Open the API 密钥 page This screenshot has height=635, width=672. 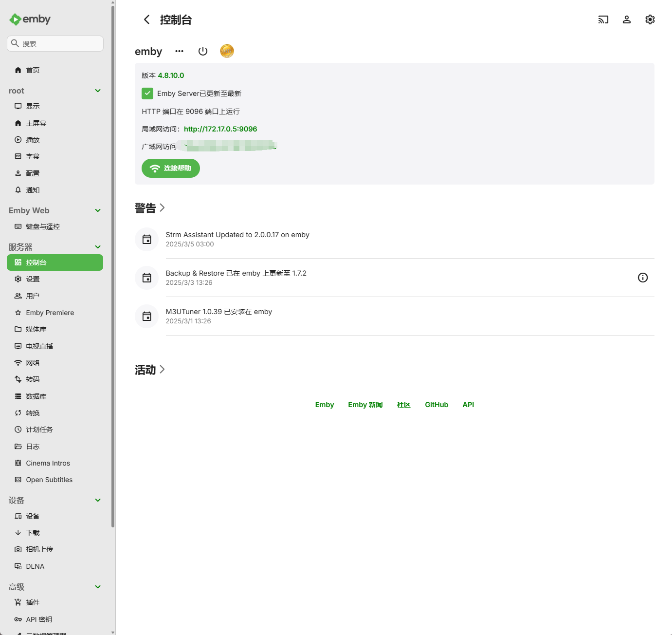tap(39, 619)
